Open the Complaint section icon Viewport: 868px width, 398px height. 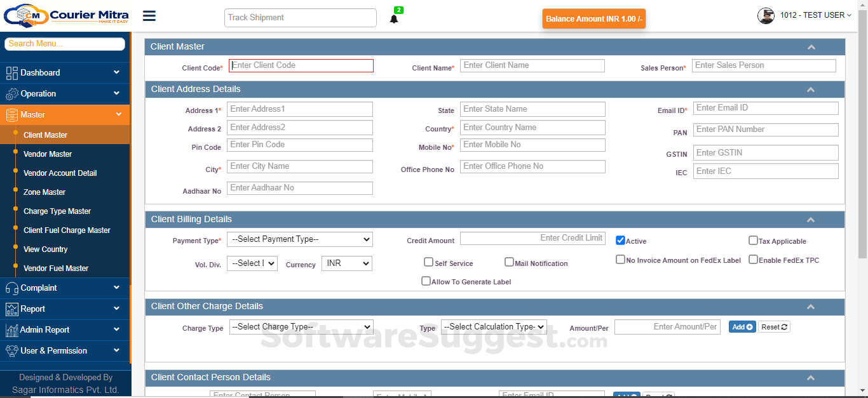(12, 288)
